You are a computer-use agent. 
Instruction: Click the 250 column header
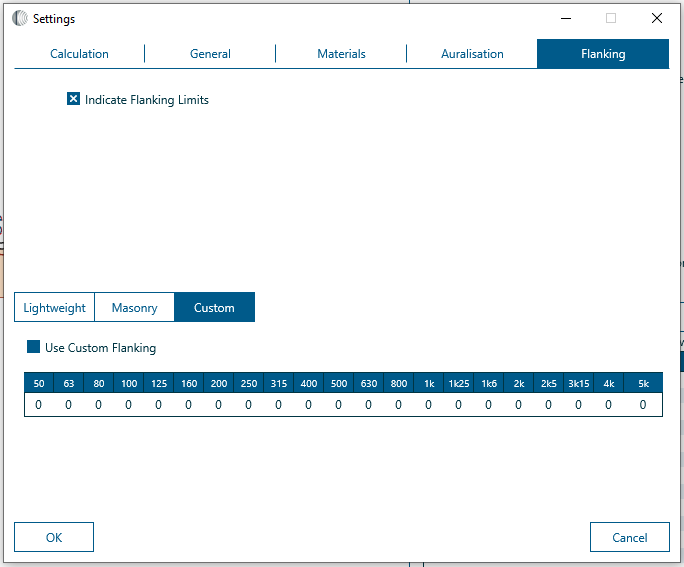(249, 383)
